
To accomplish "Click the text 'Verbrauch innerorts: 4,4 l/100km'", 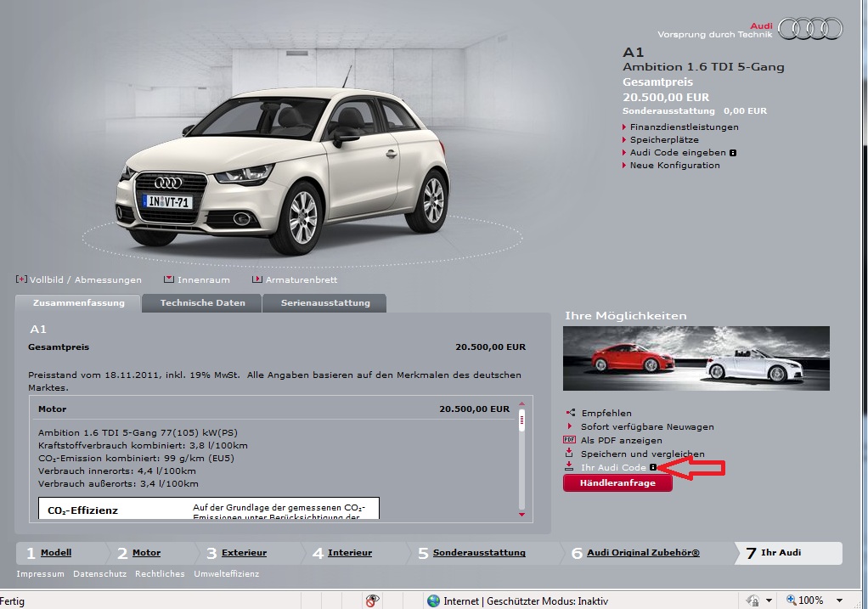I will (117, 471).
